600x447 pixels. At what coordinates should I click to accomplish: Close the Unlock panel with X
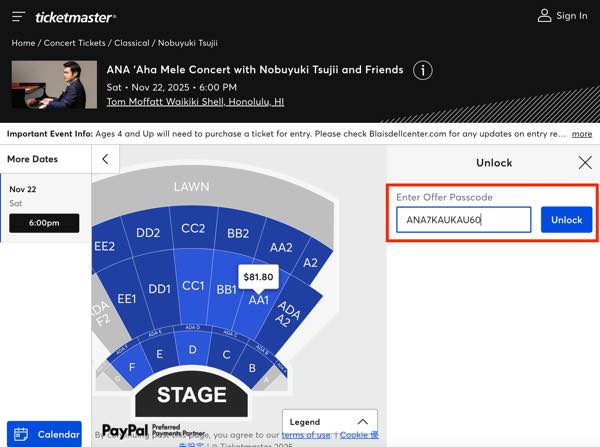pos(585,163)
